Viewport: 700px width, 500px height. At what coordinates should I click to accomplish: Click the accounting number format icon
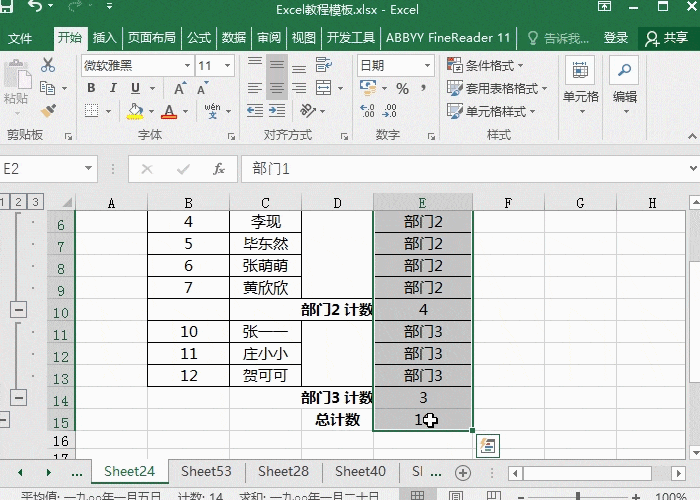pyautogui.click(x=368, y=88)
